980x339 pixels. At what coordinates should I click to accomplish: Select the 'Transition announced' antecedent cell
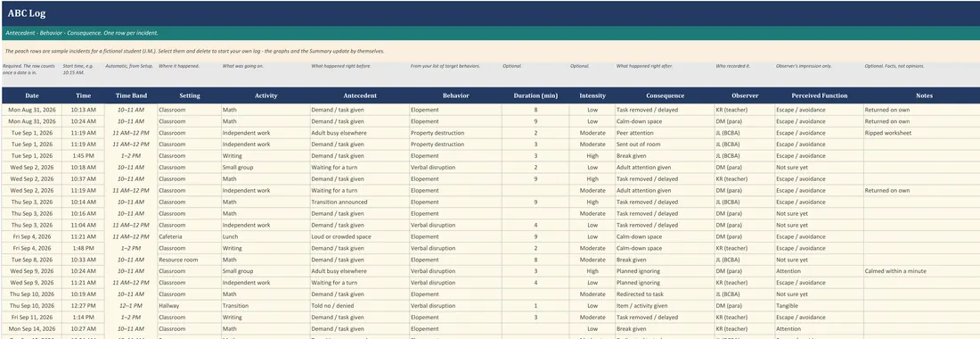359,202
